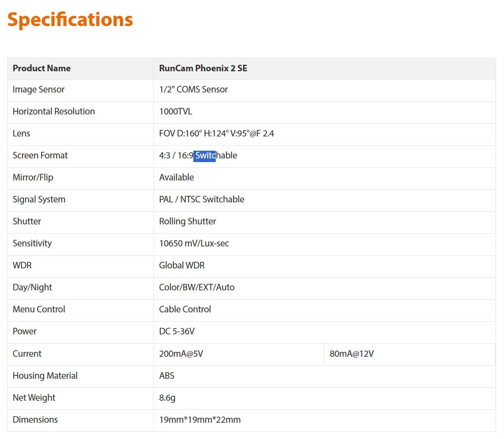The height and width of the screenshot is (439, 504).
Task: Click the 19mm*19mm*22mm dimensions value
Action: [199, 420]
